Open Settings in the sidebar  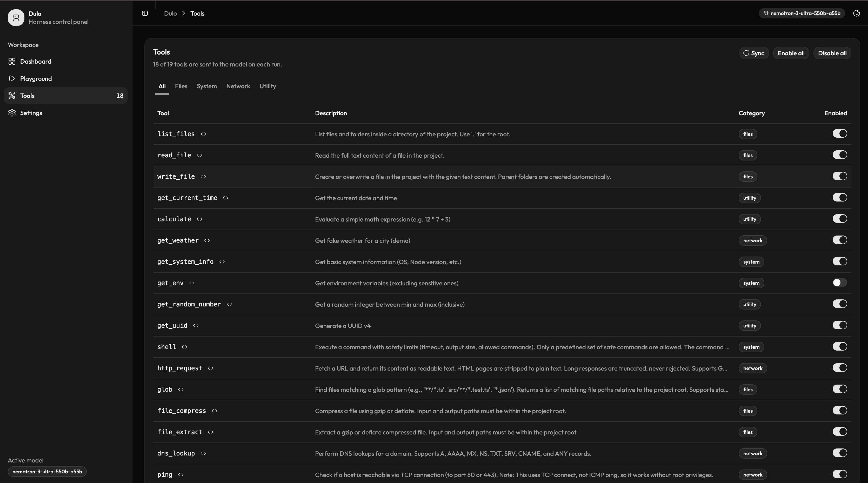(66, 113)
